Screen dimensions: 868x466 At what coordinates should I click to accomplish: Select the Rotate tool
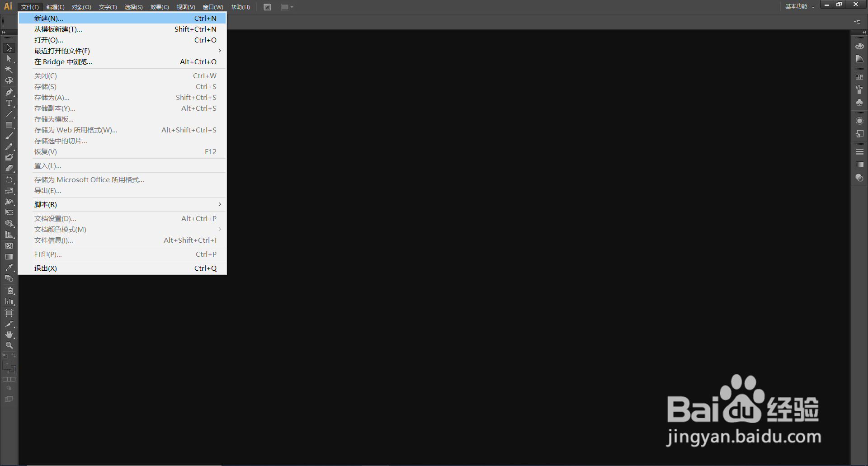pyautogui.click(x=9, y=180)
